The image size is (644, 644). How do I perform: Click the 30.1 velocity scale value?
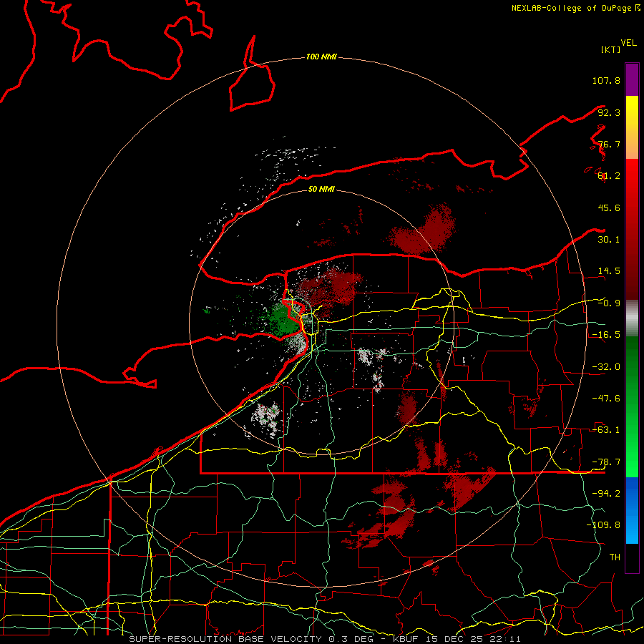[x=609, y=240]
